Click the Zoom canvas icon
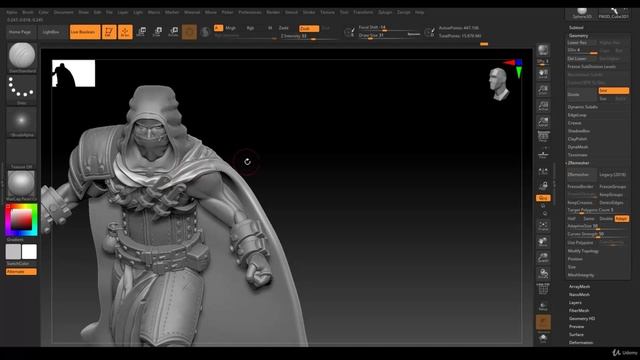640x360 pixels. coord(543,90)
